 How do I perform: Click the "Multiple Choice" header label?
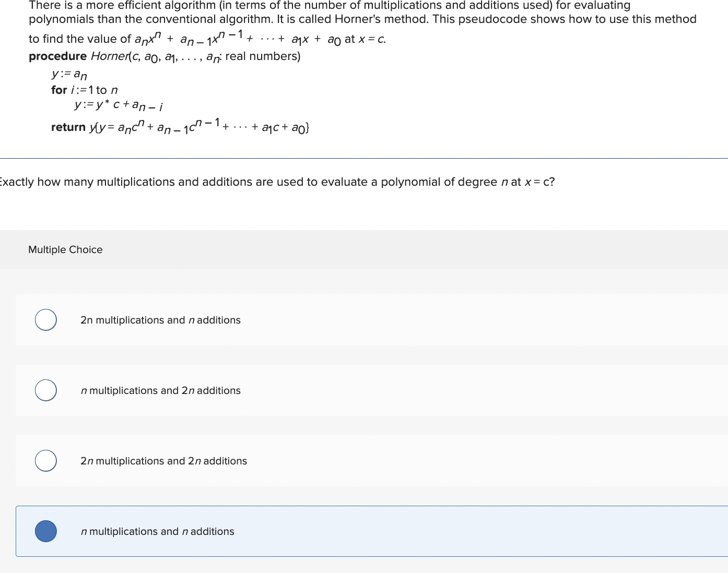(65, 249)
